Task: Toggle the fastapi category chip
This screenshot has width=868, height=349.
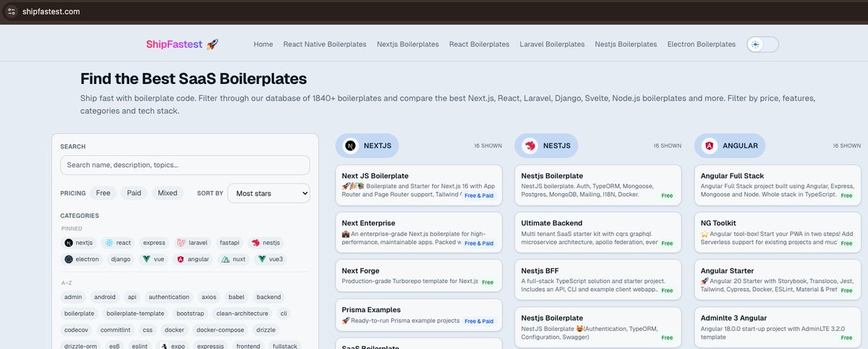Action: pos(230,243)
